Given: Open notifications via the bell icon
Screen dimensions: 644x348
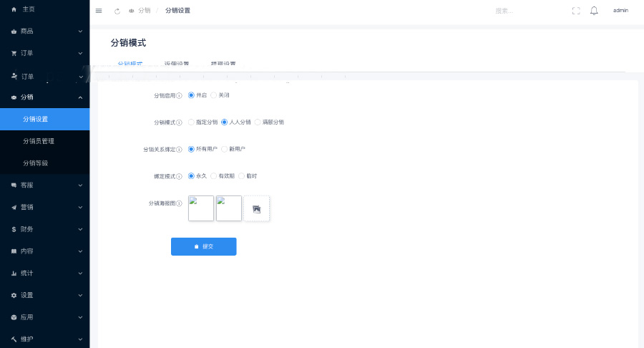Looking at the screenshot, I should (594, 11).
